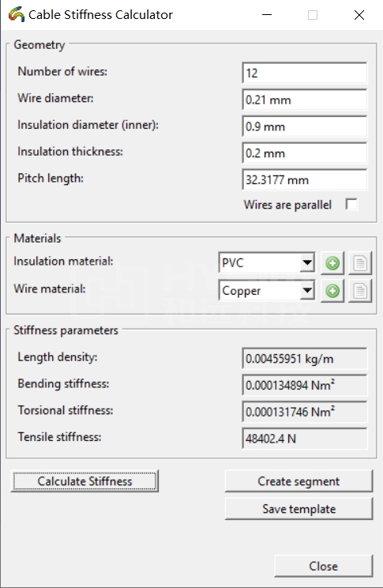This screenshot has height=588, width=383.
Task: Enable the Wires are parallel checkbox
Action: click(x=351, y=205)
